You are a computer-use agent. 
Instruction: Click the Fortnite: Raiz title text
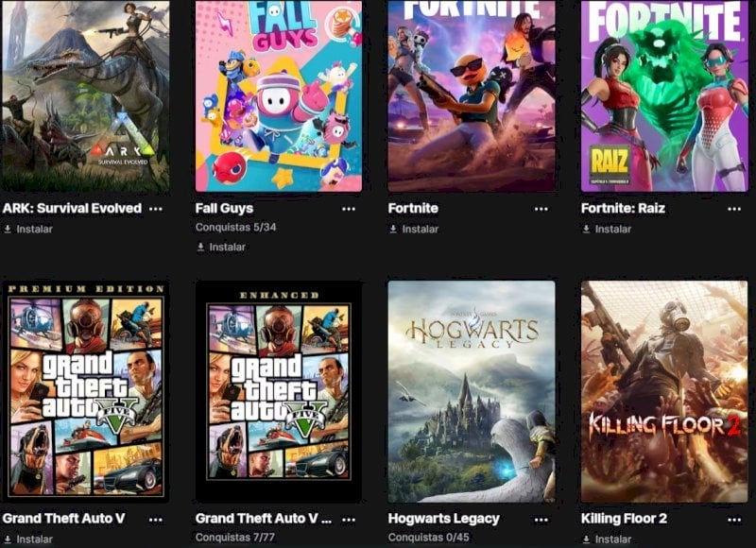[x=623, y=208]
